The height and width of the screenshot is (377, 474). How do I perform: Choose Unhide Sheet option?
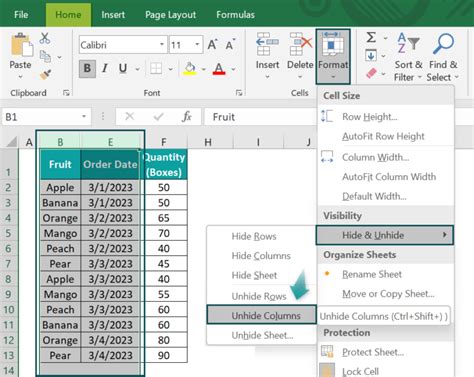261,335
